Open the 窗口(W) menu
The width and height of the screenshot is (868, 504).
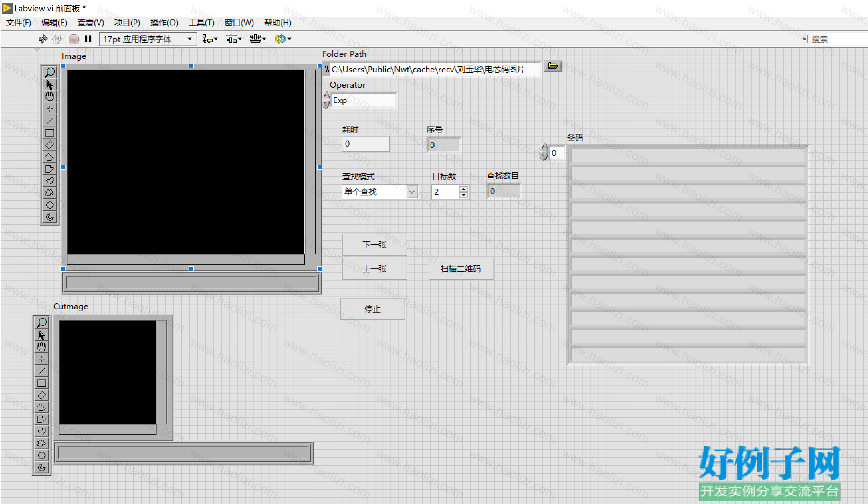[239, 23]
